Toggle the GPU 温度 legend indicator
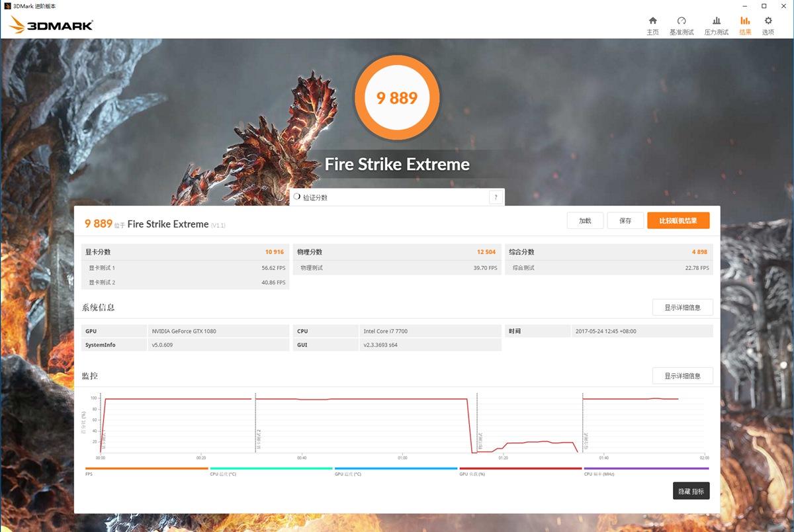 [396, 468]
